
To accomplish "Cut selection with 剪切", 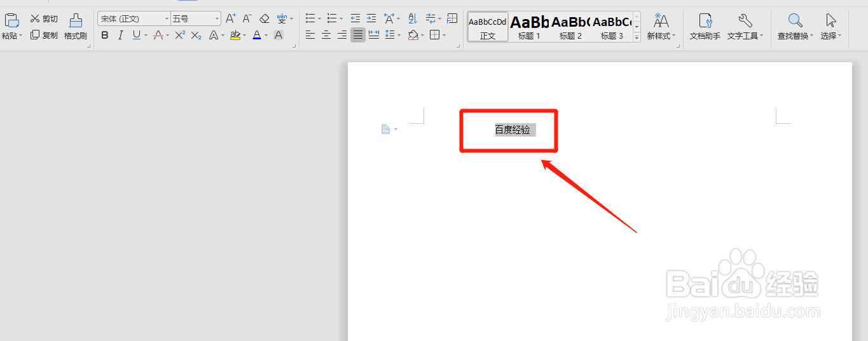I will pos(44,19).
